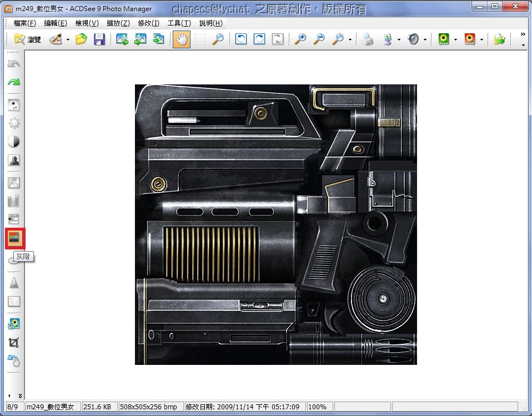Expand the speaker icon dropdown arrow
Viewport: 532px width, 416px height.
point(425,39)
